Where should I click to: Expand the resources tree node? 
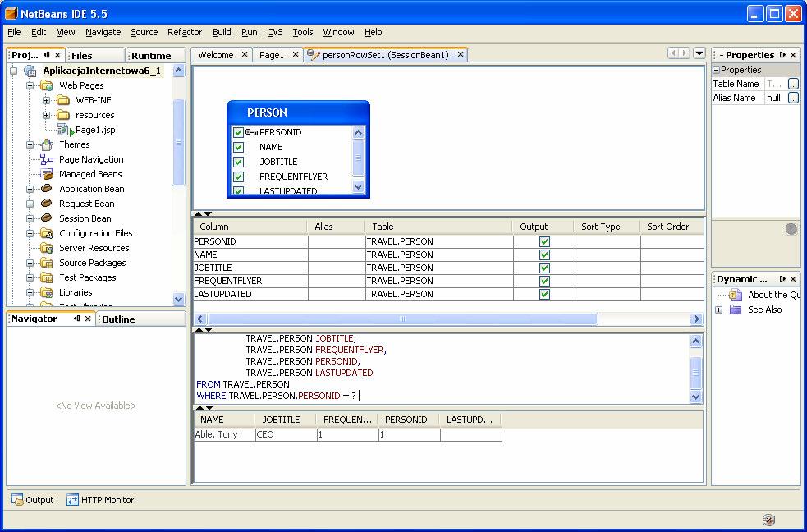[x=46, y=115]
